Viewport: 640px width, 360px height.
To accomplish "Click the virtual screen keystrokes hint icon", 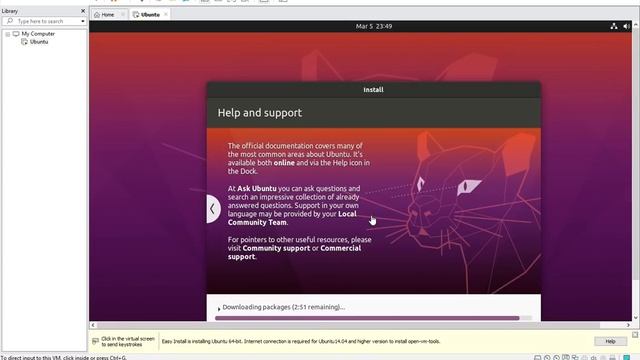I will [x=95, y=341].
